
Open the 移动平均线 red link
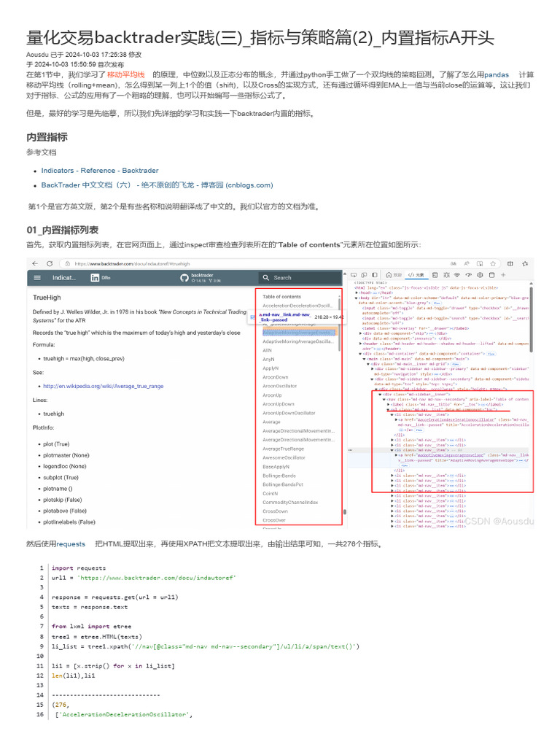pos(125,74)
